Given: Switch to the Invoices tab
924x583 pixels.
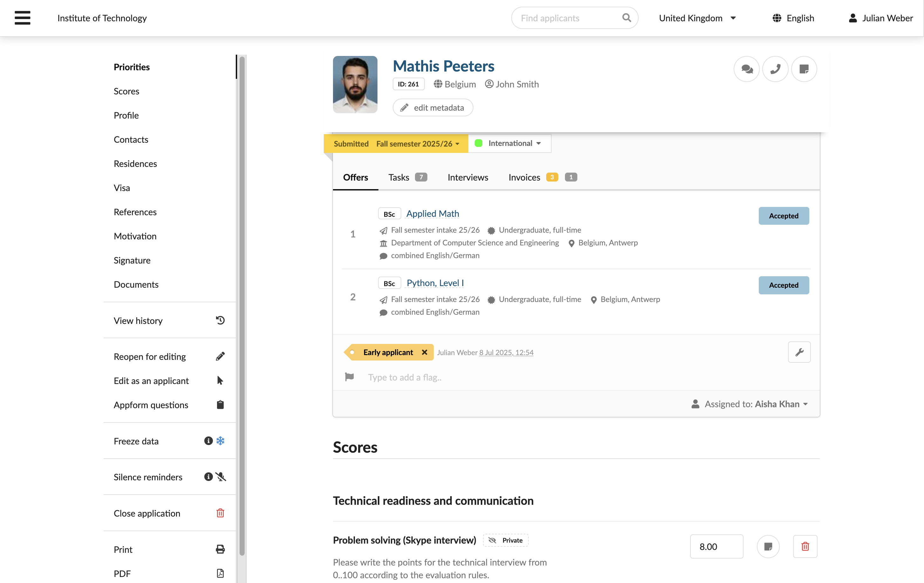Looking at the screenshot, I should coord(543,177).
